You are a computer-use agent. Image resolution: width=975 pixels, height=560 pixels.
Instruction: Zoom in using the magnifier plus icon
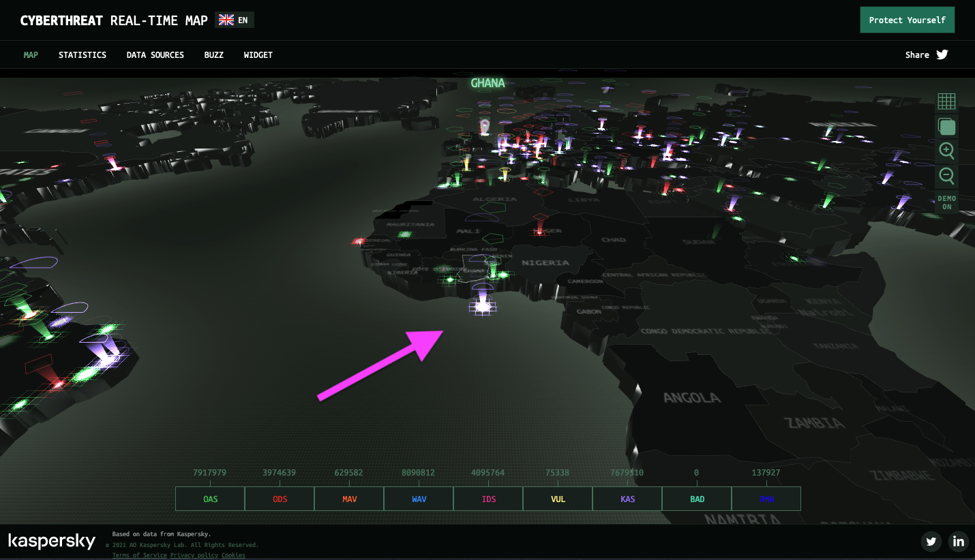(x=946, y=151)
